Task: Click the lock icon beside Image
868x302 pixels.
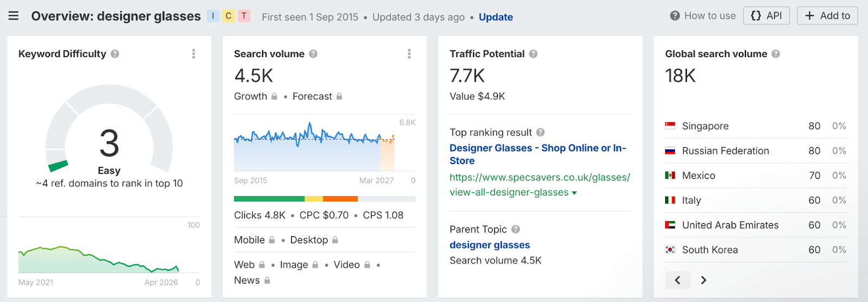Action: [315, 265]
